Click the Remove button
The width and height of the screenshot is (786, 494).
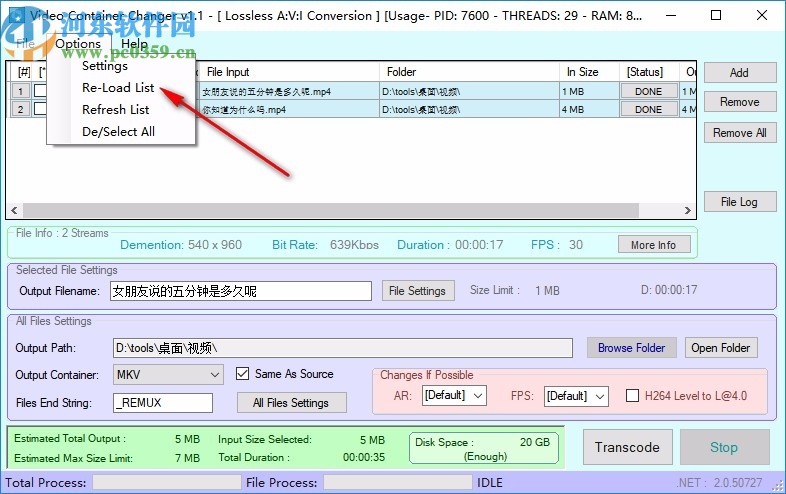click(x=740, y=102)
